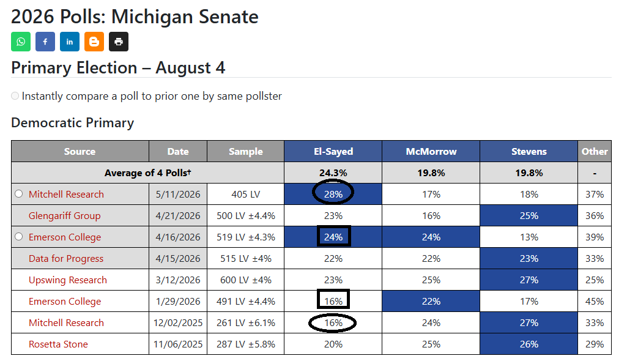Screen dimensions: 627x364
Task: Click the Stevens column header
Action: 529,151
